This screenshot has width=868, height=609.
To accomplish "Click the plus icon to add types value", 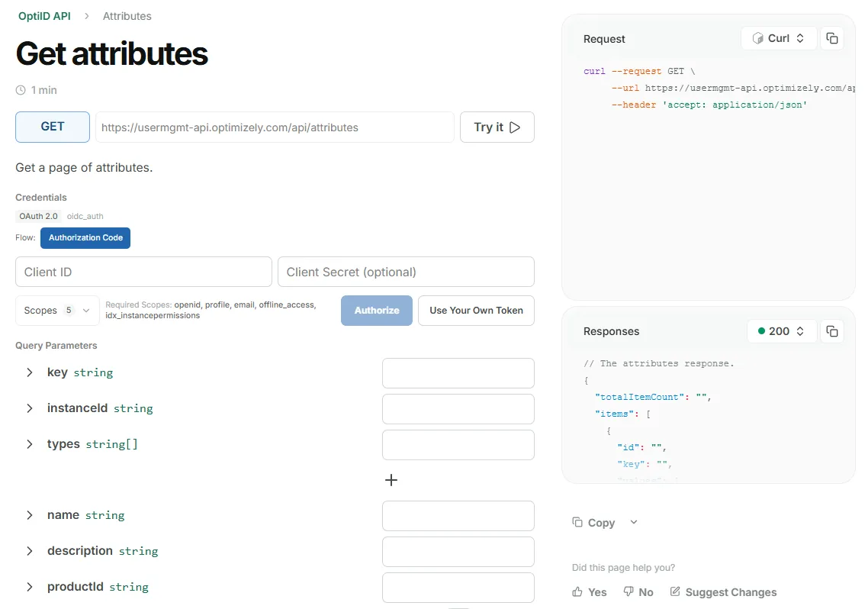I will [391, 480].
